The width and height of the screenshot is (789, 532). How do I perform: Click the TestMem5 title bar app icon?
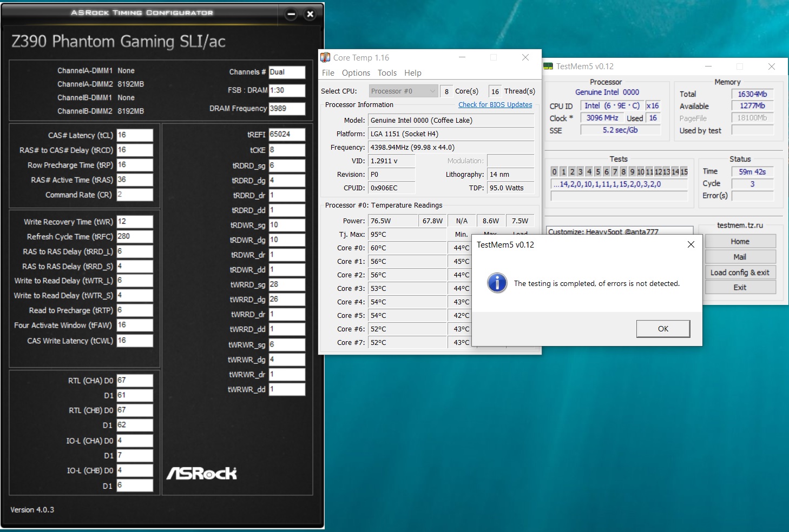point(548,66)
